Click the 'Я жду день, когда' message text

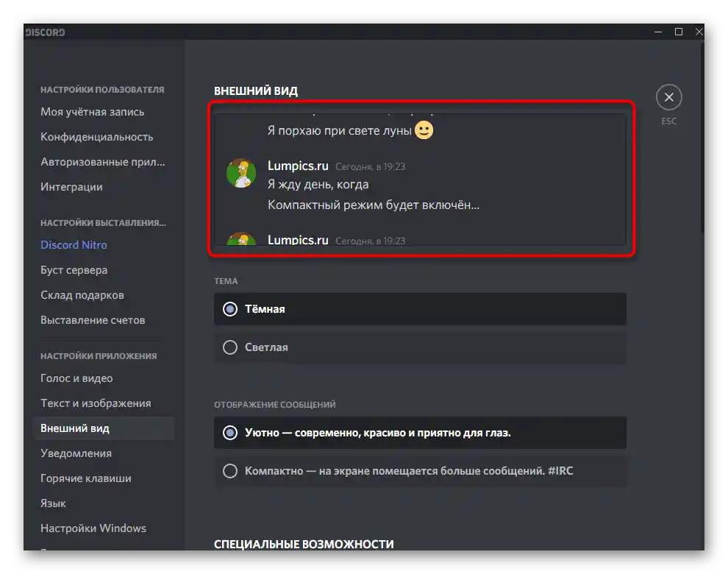[318, 185]
